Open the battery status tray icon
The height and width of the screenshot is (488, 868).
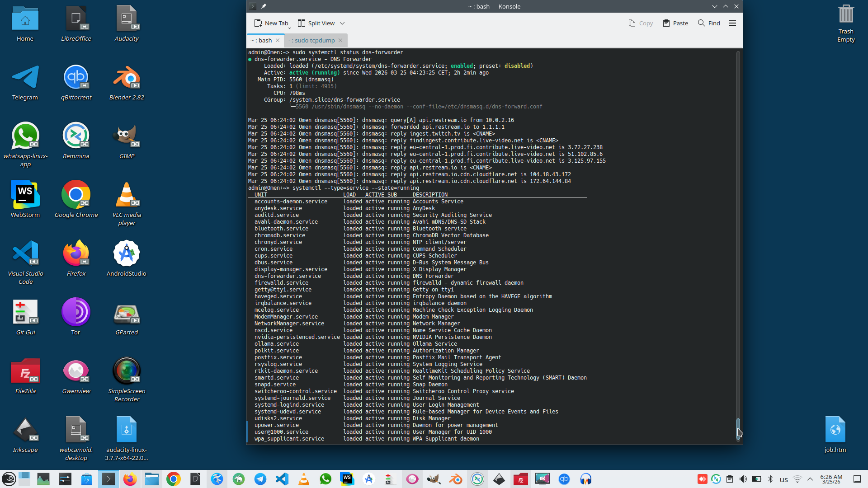pyautogui.click(x=757, y=479)
